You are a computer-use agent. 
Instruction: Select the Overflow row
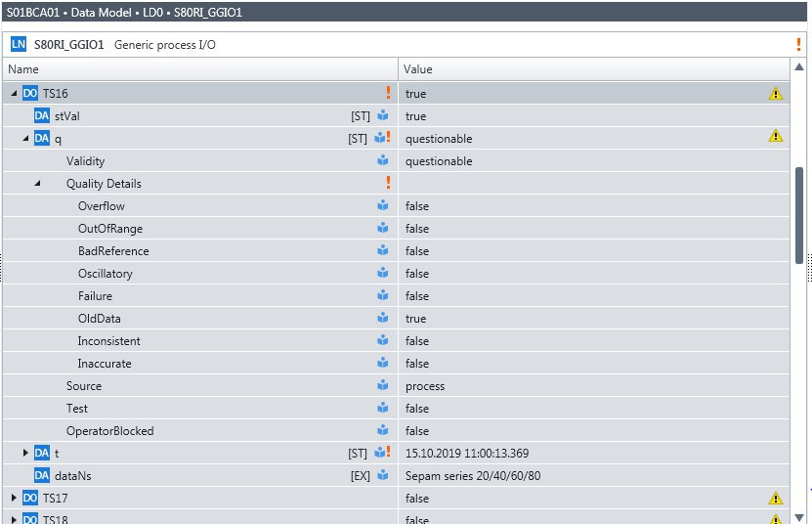tap(396, 205)
